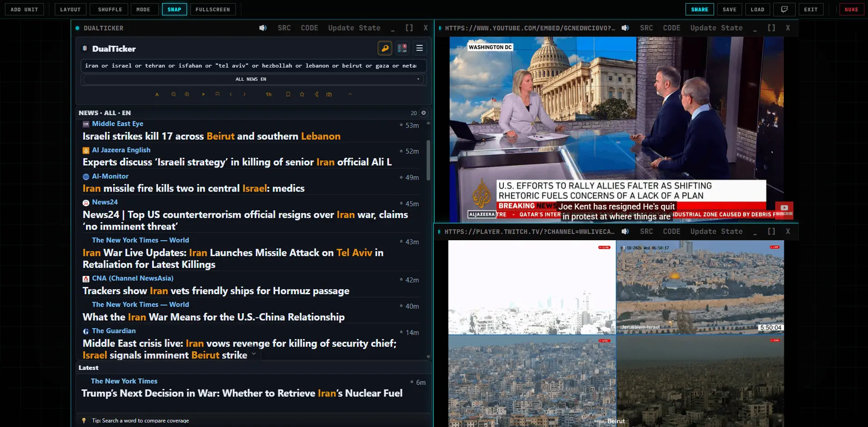Screen dimensions: 868x427
Task: Mute the DUALTICKER unit speaker icon
Action: (x=263, y=28)
